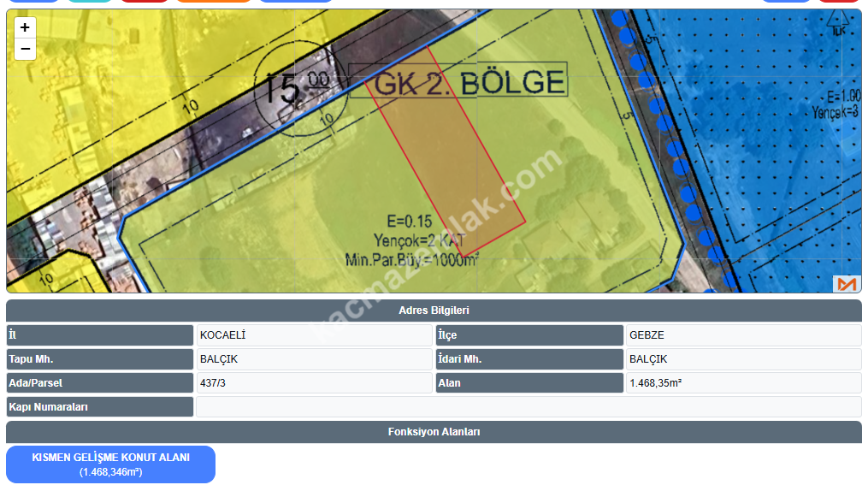Click the E=1.00 text in blue zone
This screenshot has width=868, height=485.
pyautogui.click(x=837, y=96)
